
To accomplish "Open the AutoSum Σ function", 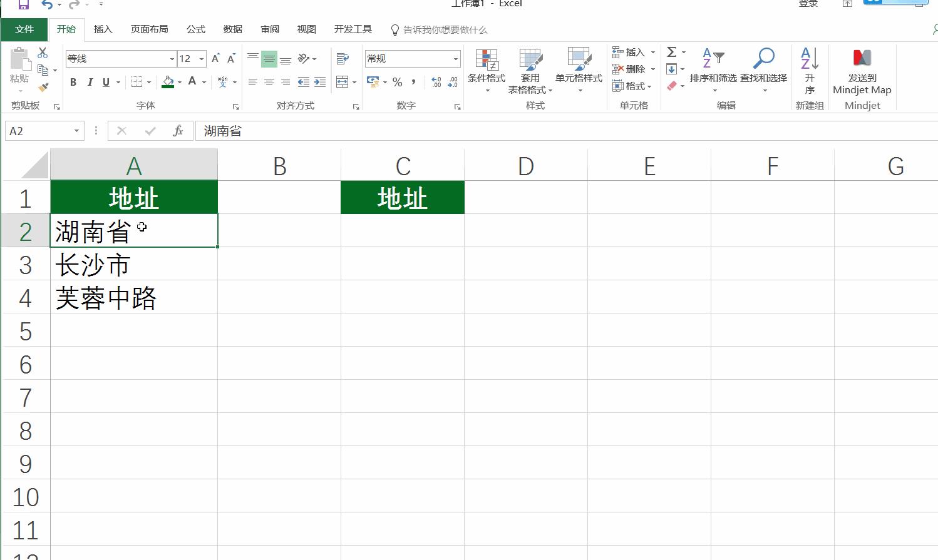I will click(672, 52).
